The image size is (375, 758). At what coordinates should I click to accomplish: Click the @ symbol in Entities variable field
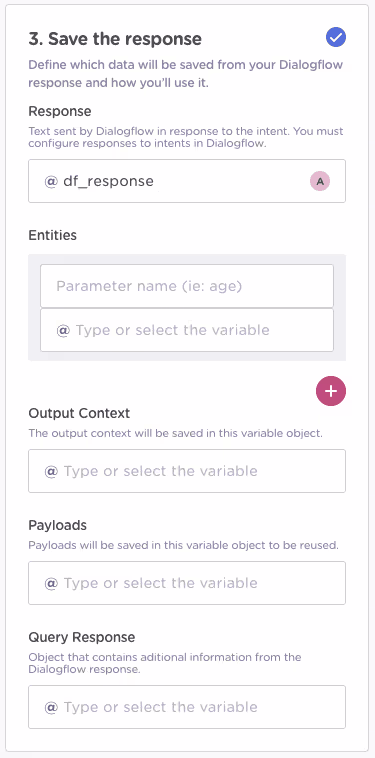[63, 330]
